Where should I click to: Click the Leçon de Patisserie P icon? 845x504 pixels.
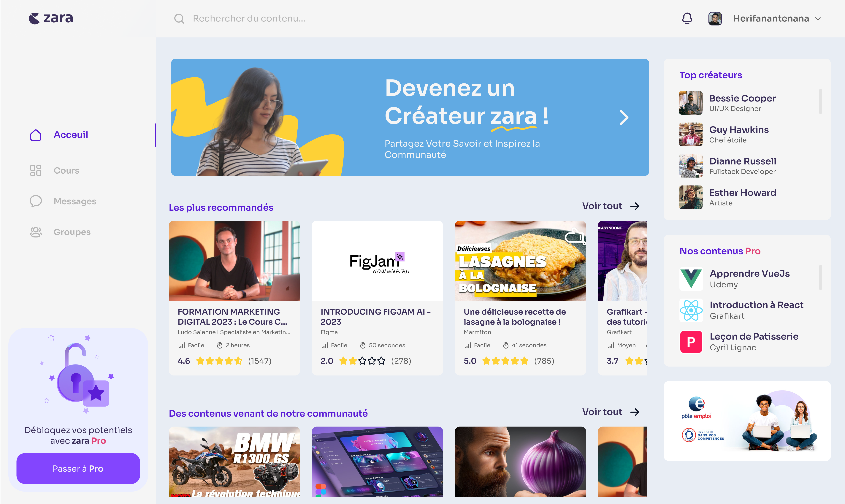tap(691, 342)
